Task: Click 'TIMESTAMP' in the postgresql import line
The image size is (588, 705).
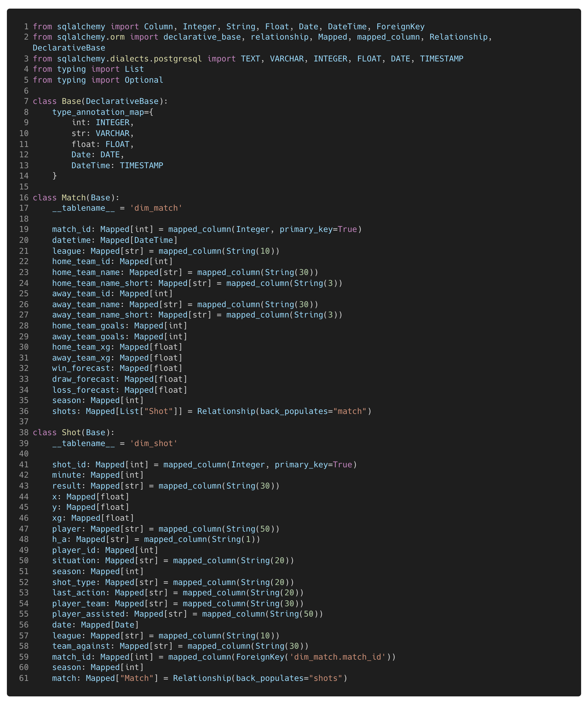Action: [x=441, y=59]
